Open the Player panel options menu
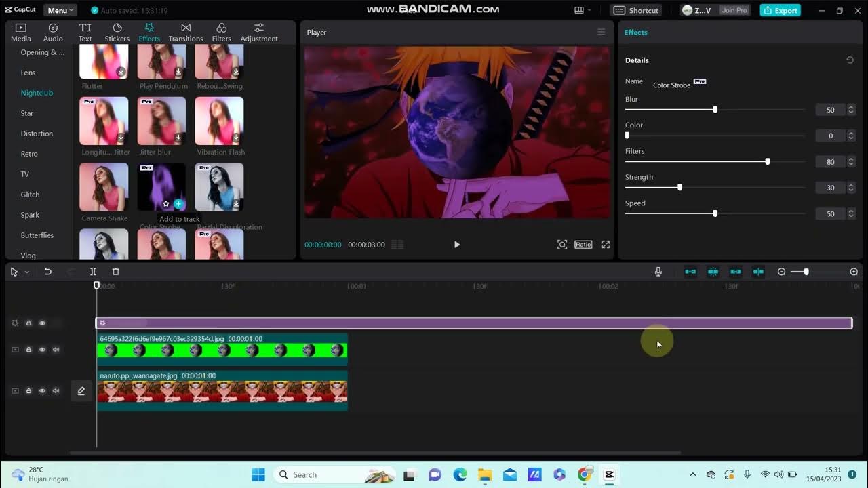 [x=601, y=32]
